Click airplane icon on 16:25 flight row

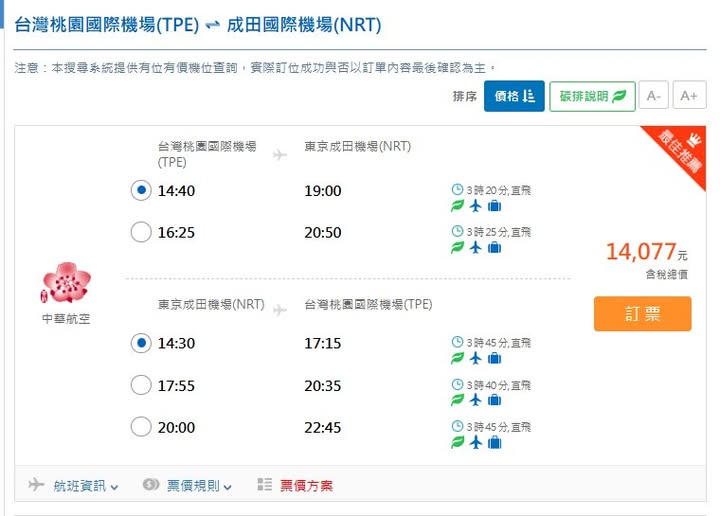(475, 247)
